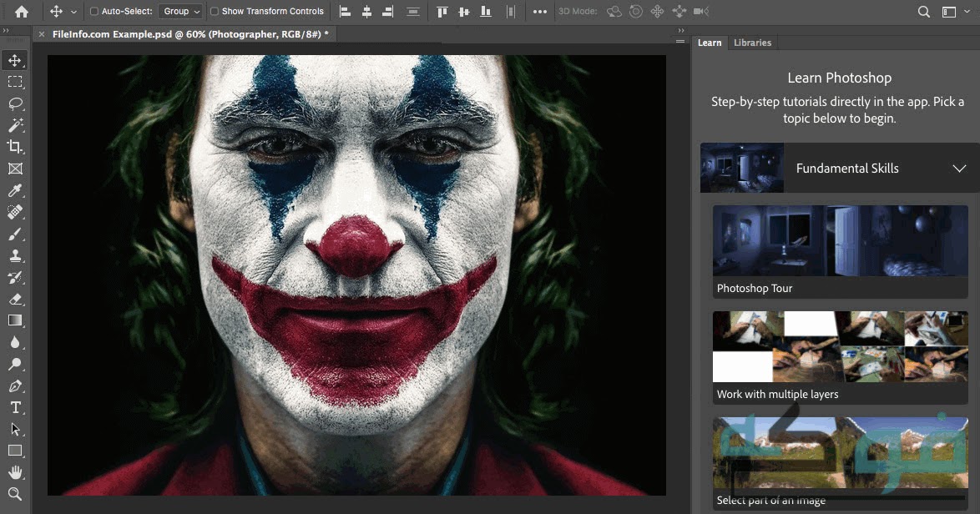Open Move tool preset picker arrow
The width and height of the screenshot is (980, 514).
73,12
